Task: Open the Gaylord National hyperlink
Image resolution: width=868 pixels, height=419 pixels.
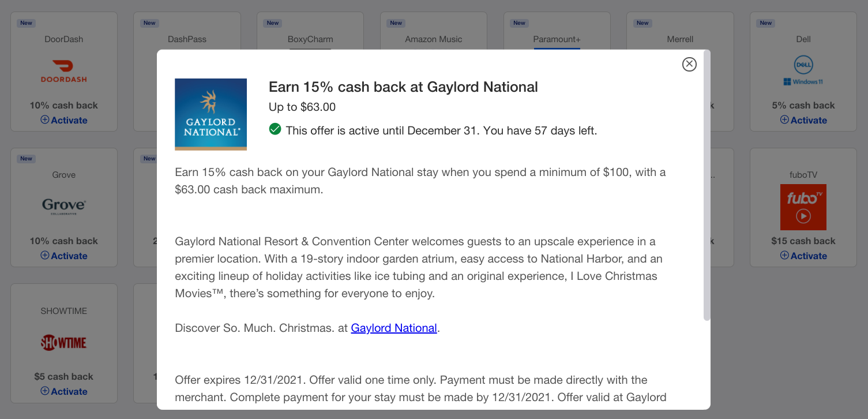Action: (x=394, y=328)
